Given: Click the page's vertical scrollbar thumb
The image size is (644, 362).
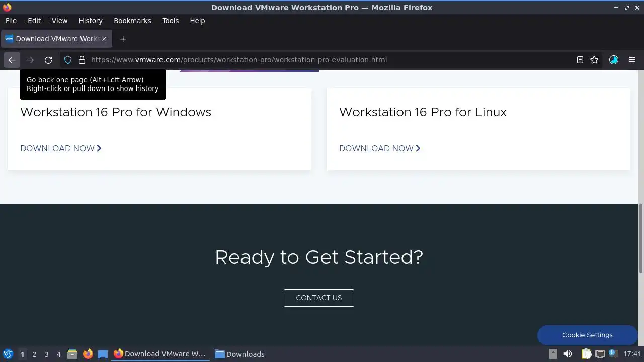Looking at the screenshot, I should point(641,238).
